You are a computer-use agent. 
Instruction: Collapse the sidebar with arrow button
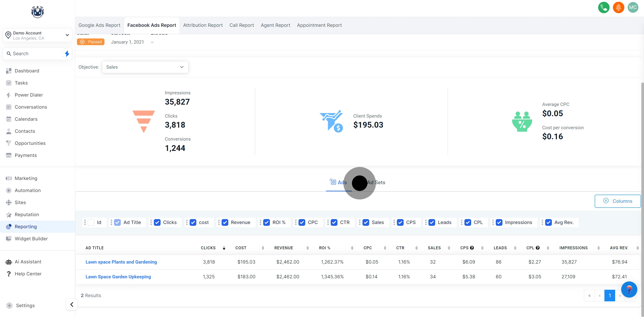[x=72, y=304]
